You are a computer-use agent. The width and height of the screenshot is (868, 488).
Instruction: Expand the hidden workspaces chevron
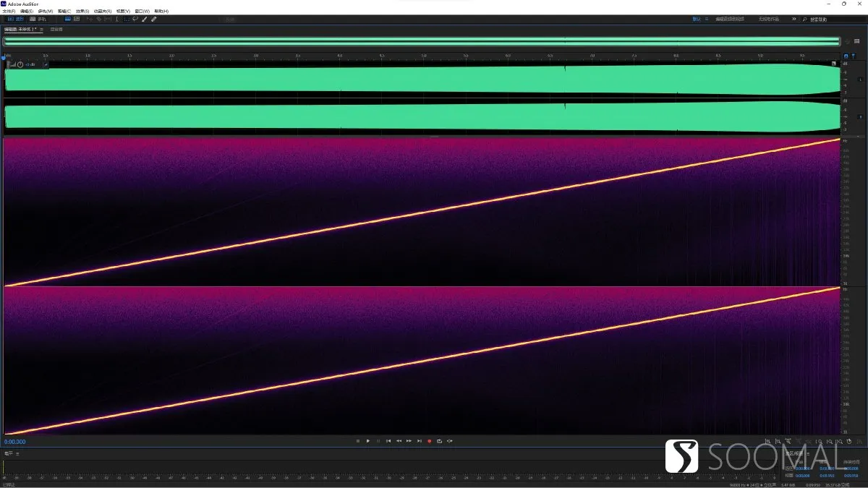(793, 19)
